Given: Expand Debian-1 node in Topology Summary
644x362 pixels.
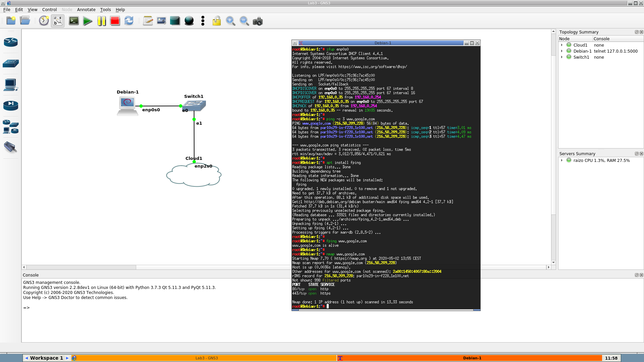Looking at the screenshot, I should [x=562, y=51].
